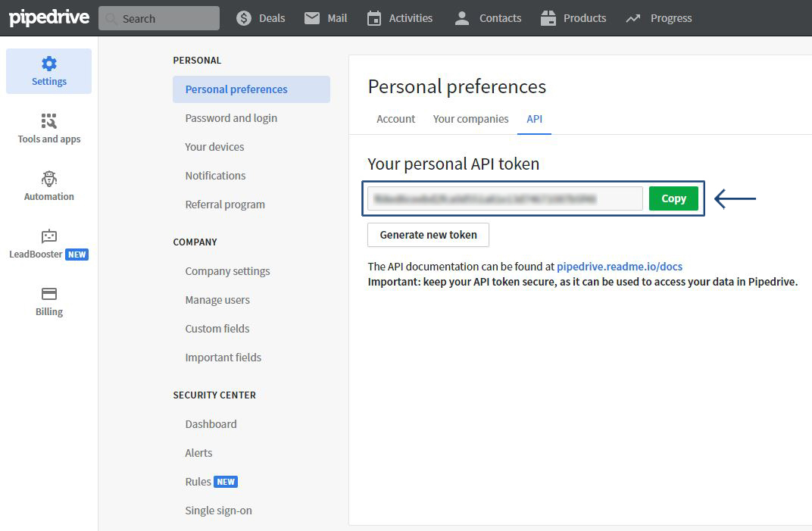Open pipedrive.readme.io/docs link
This screenshot has height=531, width=812.
[620, 267]
